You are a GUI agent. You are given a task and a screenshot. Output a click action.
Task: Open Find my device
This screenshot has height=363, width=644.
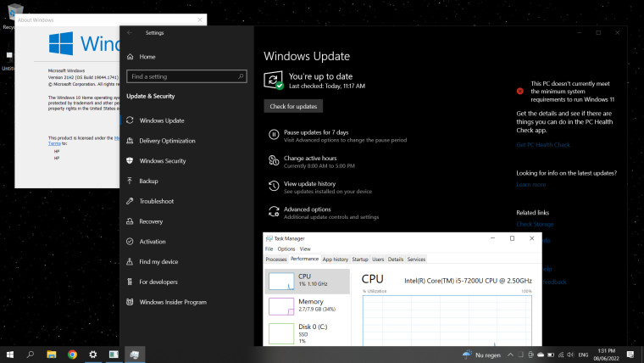coord(158,261)
